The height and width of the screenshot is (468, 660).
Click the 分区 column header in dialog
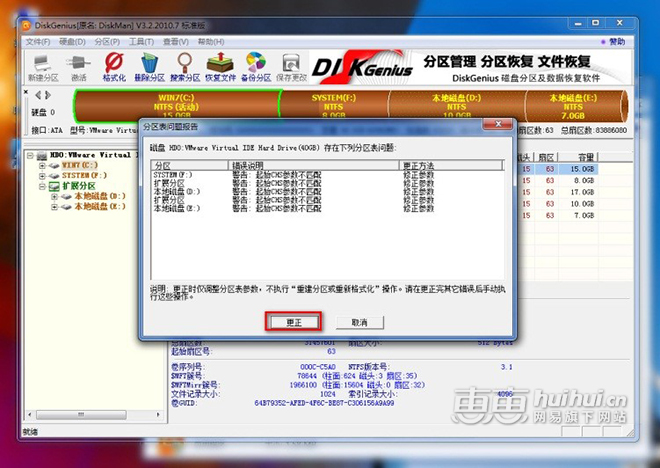click(x=189, y=165)
